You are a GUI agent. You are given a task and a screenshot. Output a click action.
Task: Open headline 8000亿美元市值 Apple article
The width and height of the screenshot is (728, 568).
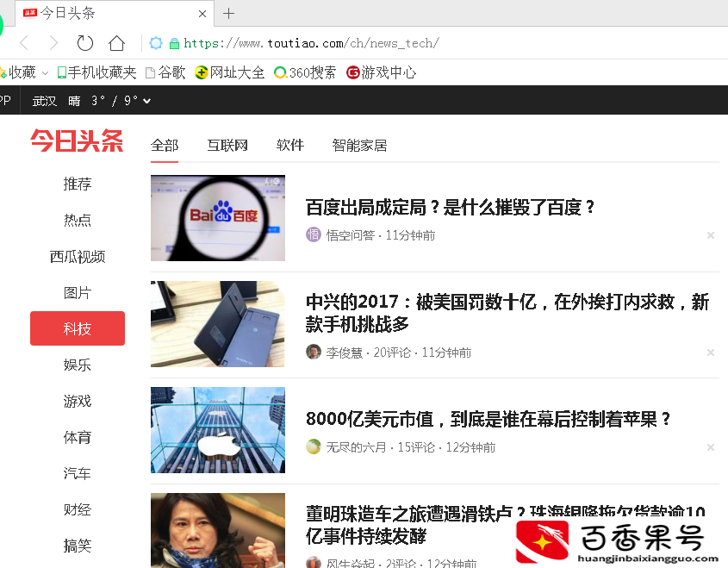pos(488,419)
